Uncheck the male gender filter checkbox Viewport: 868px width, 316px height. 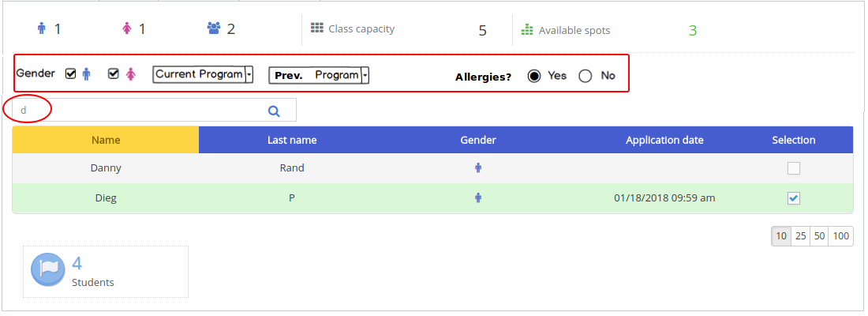(x=71, y=73)
